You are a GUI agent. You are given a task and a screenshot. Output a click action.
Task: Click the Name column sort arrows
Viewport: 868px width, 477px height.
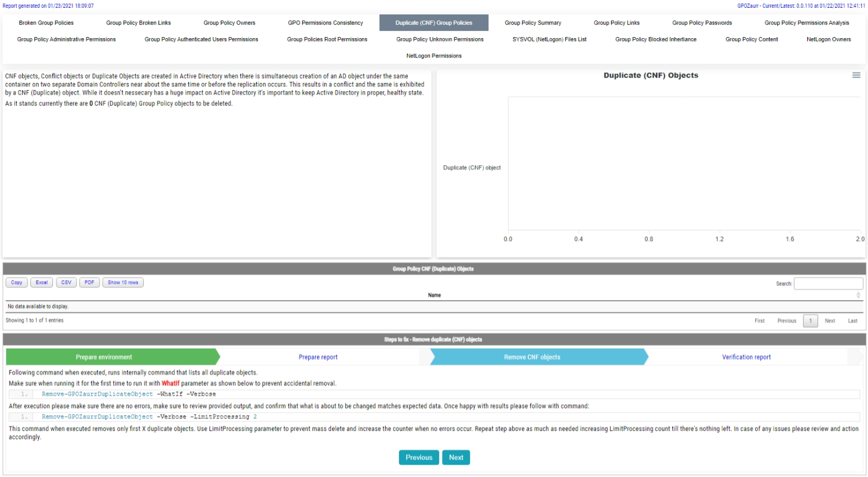[858, 295]
